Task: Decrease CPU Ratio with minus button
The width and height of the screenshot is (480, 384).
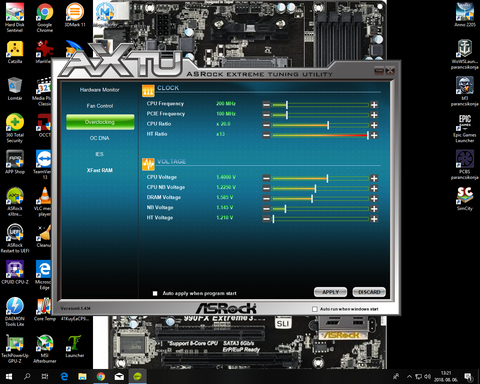Action: point(266,125)
